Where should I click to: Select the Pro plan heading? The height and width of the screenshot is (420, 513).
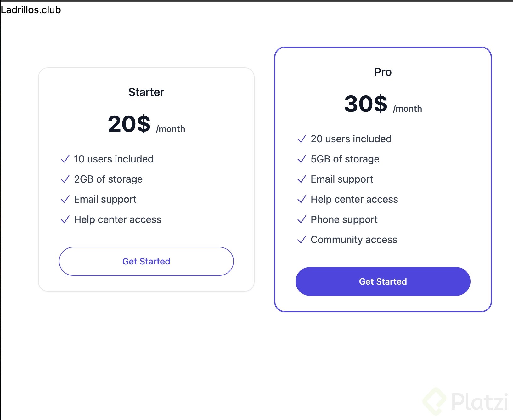click(383, 72)
